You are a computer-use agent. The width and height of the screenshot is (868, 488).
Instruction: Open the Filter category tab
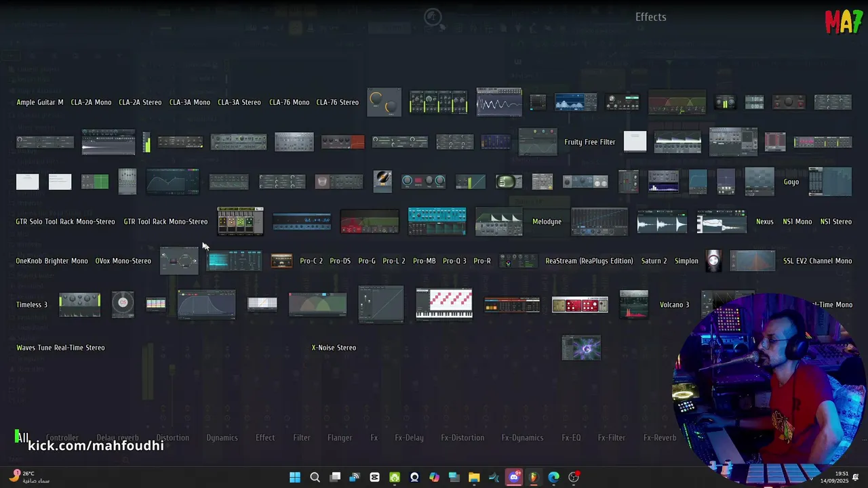(x=302, y=438)
